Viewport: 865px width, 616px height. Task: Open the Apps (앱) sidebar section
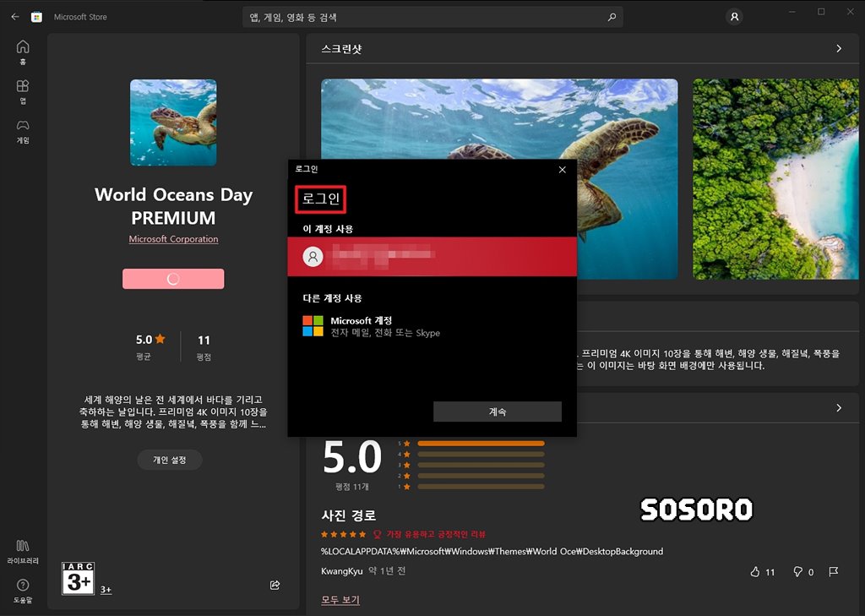23,91
